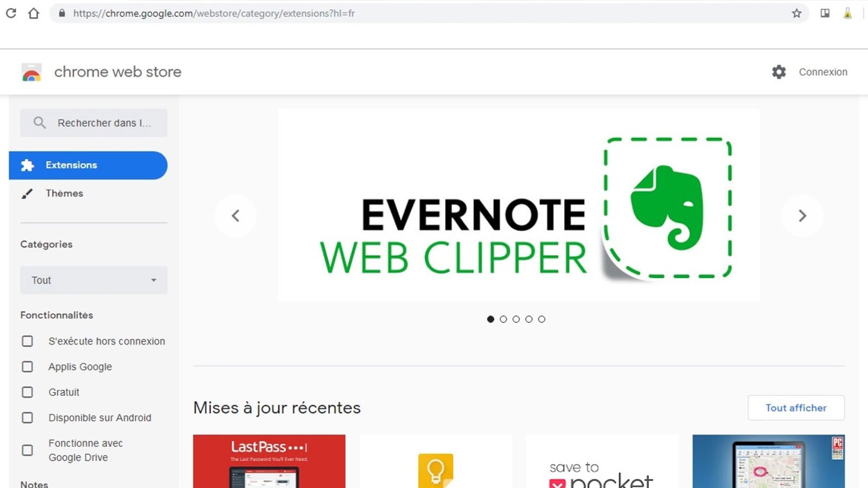868x488 pixels.
Task: Click the Tout afficher button
Action: (796, 408)
